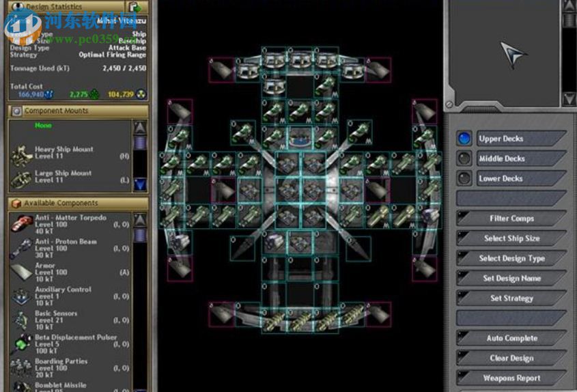Viewport: 577px width, 392px height.
Task: Click the Available Components header box icon
Action: 16,204
